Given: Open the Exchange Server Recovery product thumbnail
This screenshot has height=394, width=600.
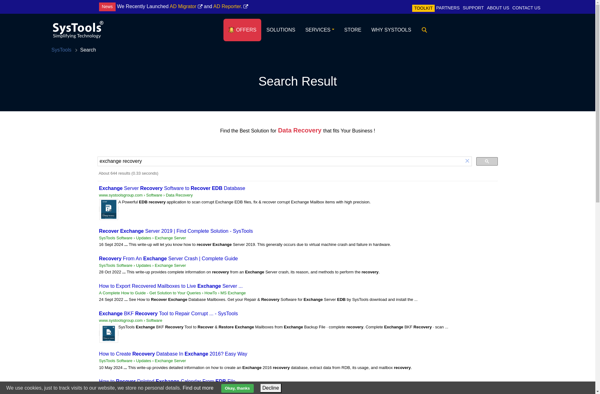Looking at the screenshot, I should [109, 209].
